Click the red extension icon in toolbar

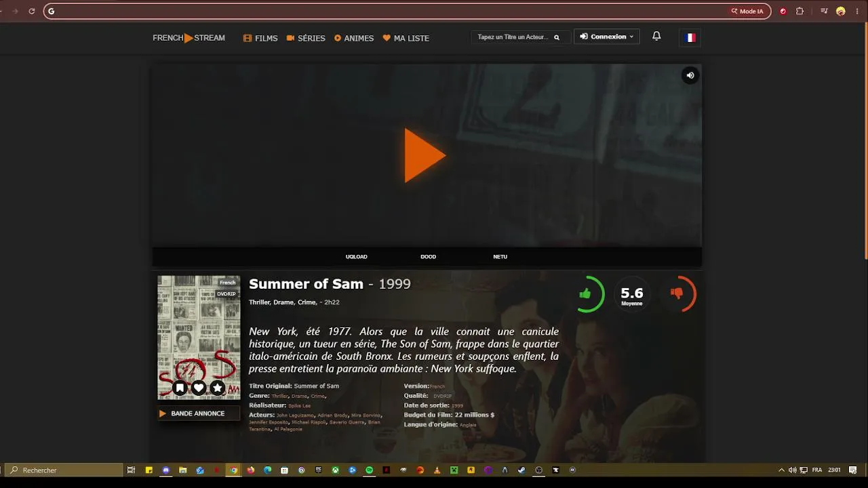[x=783, y=11]
